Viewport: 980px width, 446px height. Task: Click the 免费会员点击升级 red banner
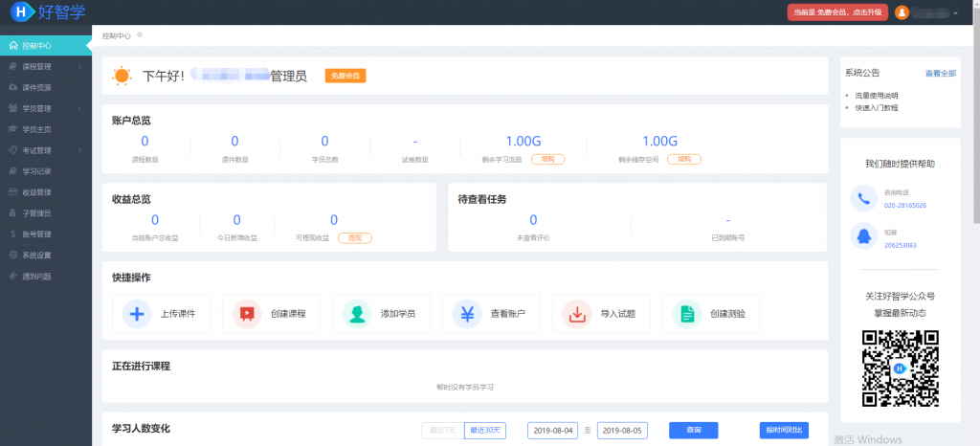(x=837, y=11)
